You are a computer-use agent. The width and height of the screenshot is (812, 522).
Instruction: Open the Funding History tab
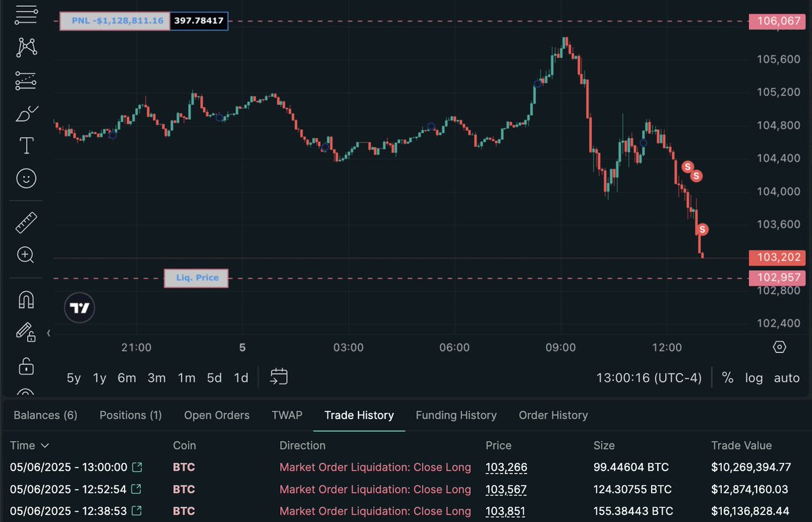[456, 415]
